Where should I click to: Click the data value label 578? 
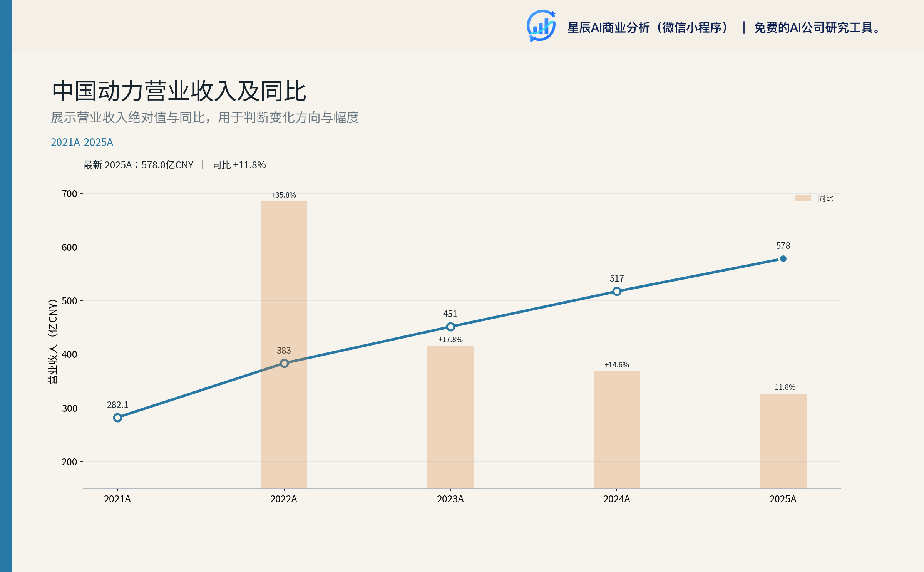(783, 246)
